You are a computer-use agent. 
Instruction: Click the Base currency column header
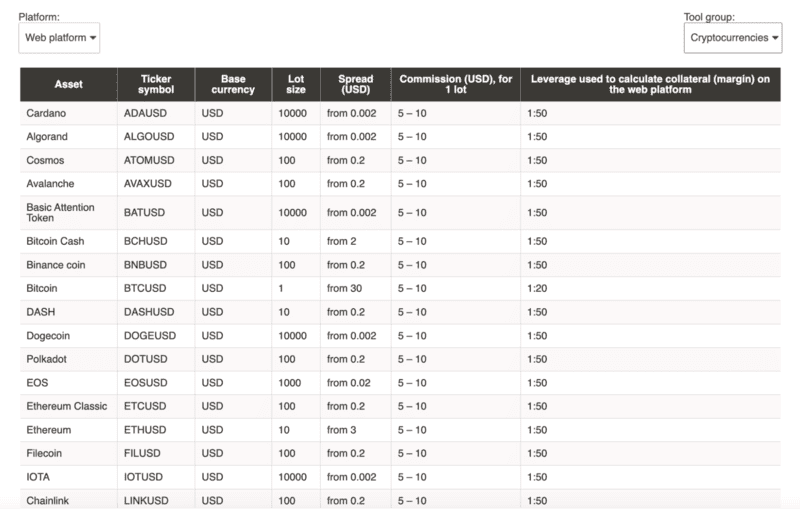coord(233,85)
